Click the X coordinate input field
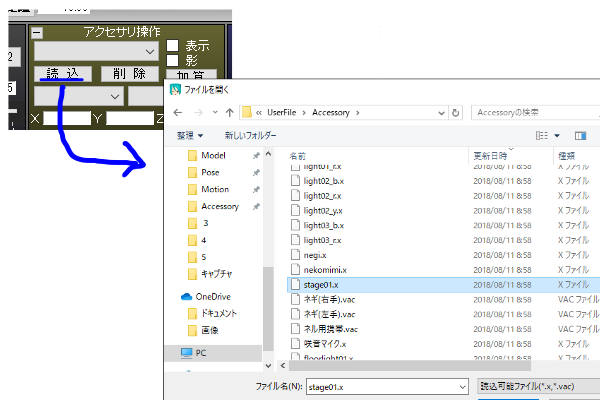Image resolution: width=600 pixels, height=400 pixels. click(x=67, y=118)
